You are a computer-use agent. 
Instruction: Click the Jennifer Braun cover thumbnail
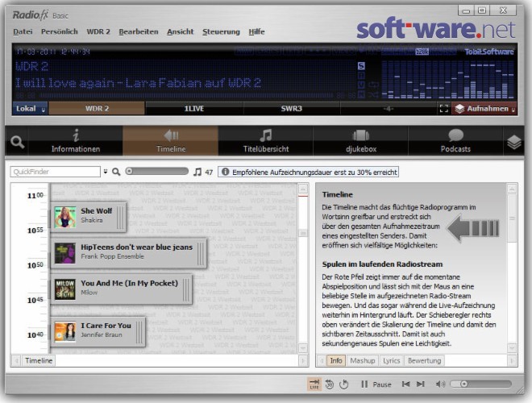[65, 331]
